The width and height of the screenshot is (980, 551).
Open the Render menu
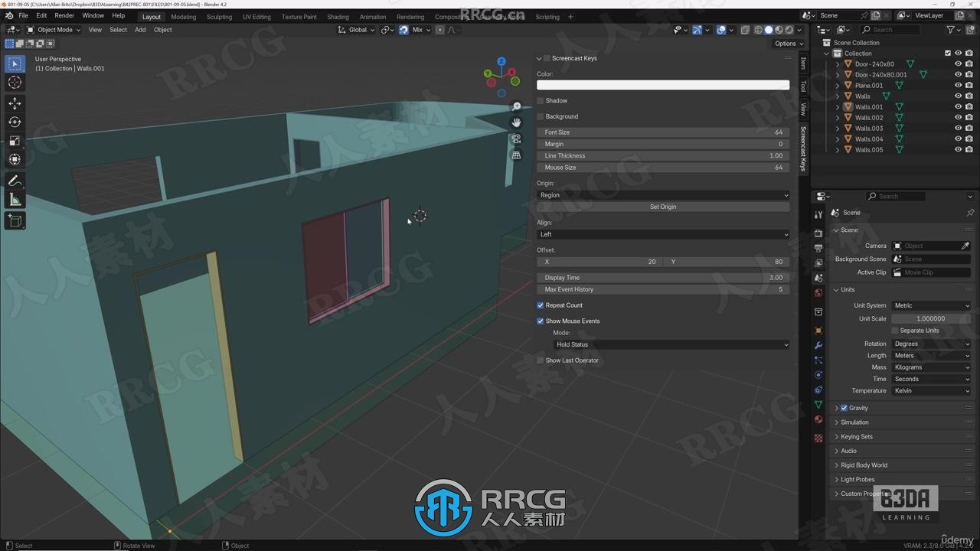(x=64, y=15)
